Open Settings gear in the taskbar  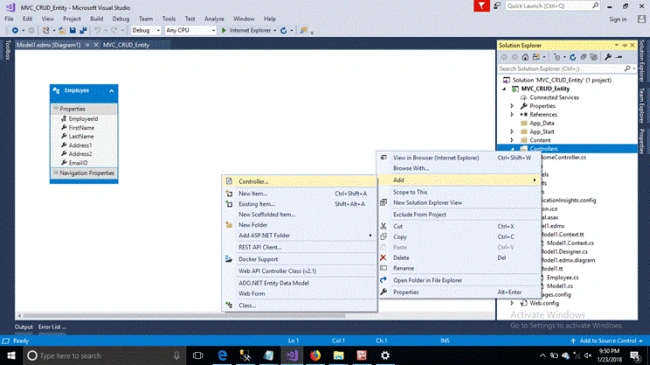(385, 355)
